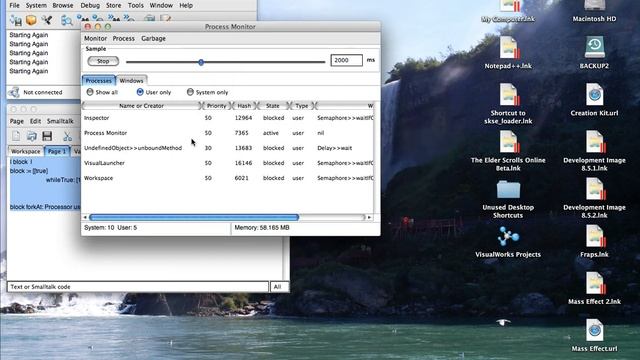
Task: Open the Tools menu in Launcher
Action: pyautogui.click(x=136, y=5)
